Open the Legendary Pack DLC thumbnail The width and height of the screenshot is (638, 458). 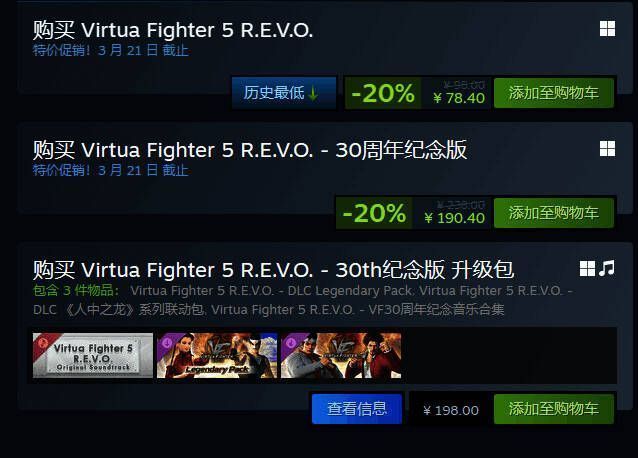217,355
